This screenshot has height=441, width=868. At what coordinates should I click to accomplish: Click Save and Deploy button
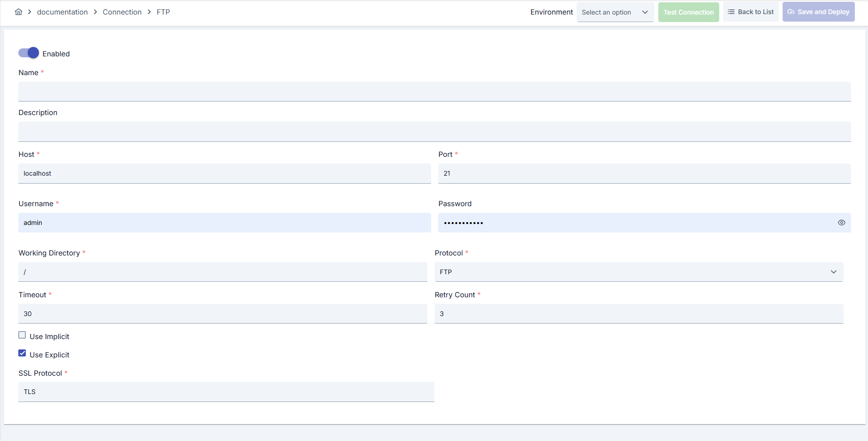[818, 12]
